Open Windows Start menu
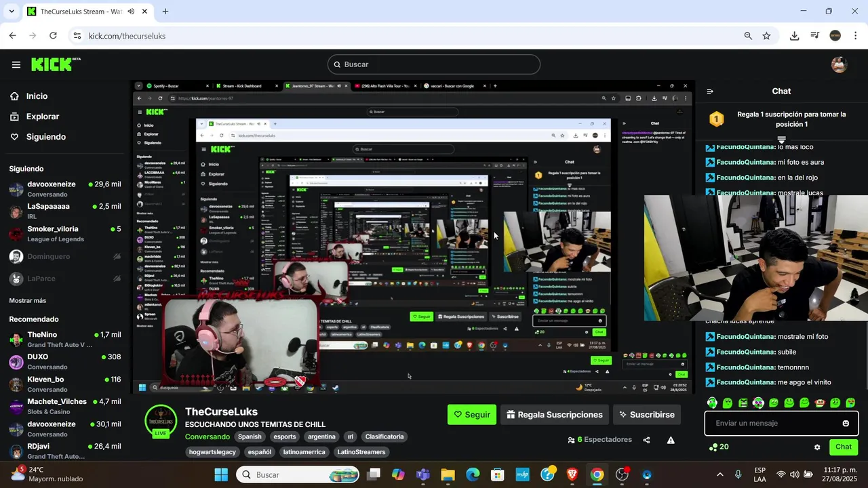868x488 pixels. click(221, 474)
